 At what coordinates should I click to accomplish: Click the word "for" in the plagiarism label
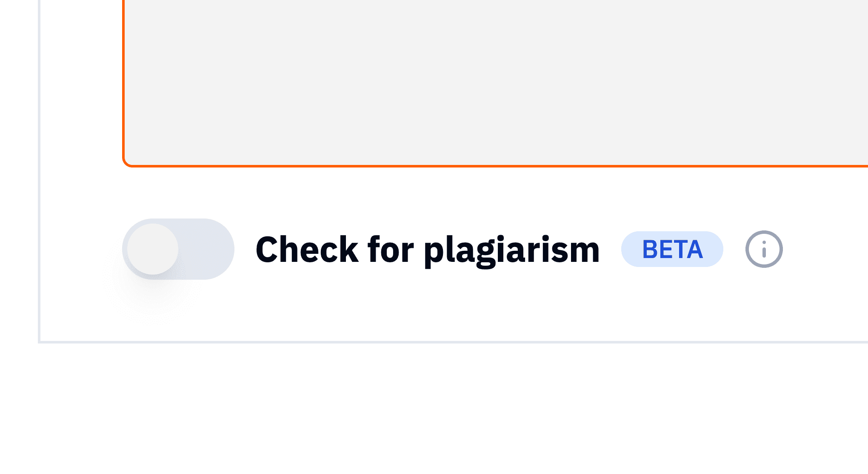tap(390, 250)
